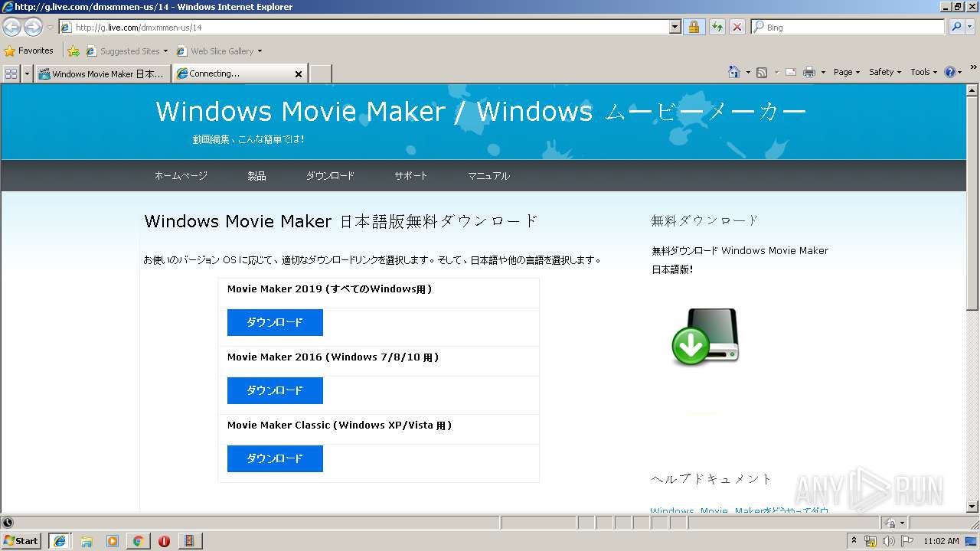The height and width of the screenshot is (551, 980).
Task: Click Add to Favorites Bar icon
Action: 73,51
